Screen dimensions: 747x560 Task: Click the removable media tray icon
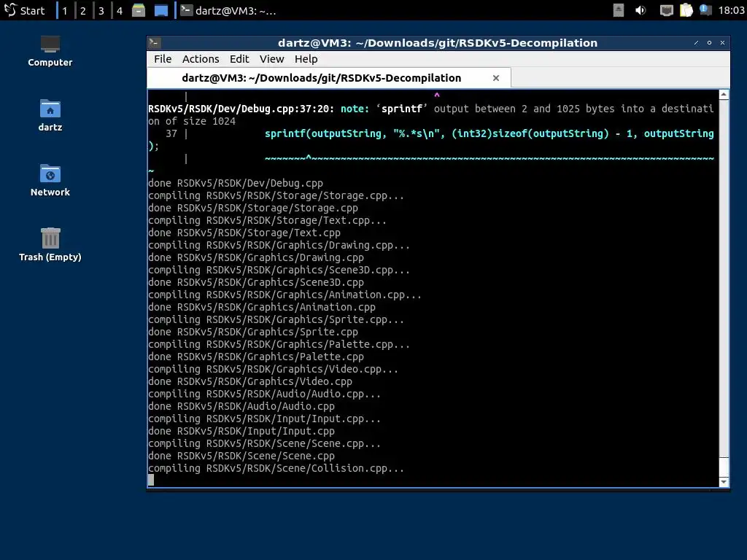click(x=619, y=10)
